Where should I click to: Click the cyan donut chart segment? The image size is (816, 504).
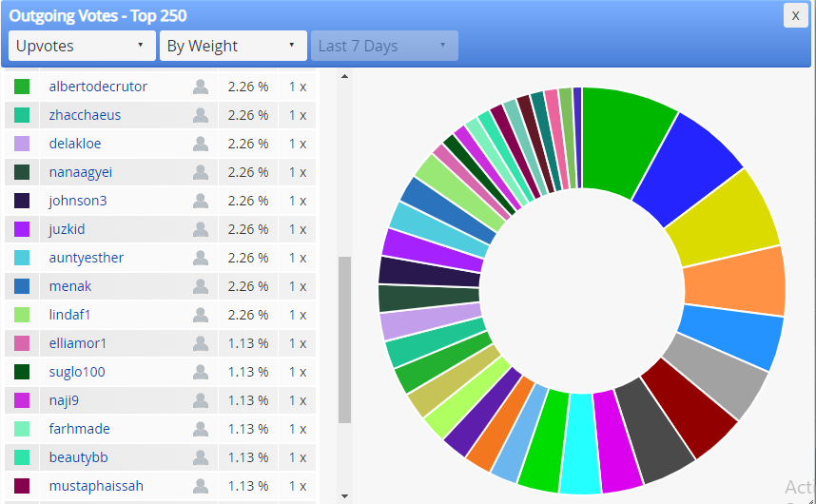pyautogui.click(x=581, y=443)
